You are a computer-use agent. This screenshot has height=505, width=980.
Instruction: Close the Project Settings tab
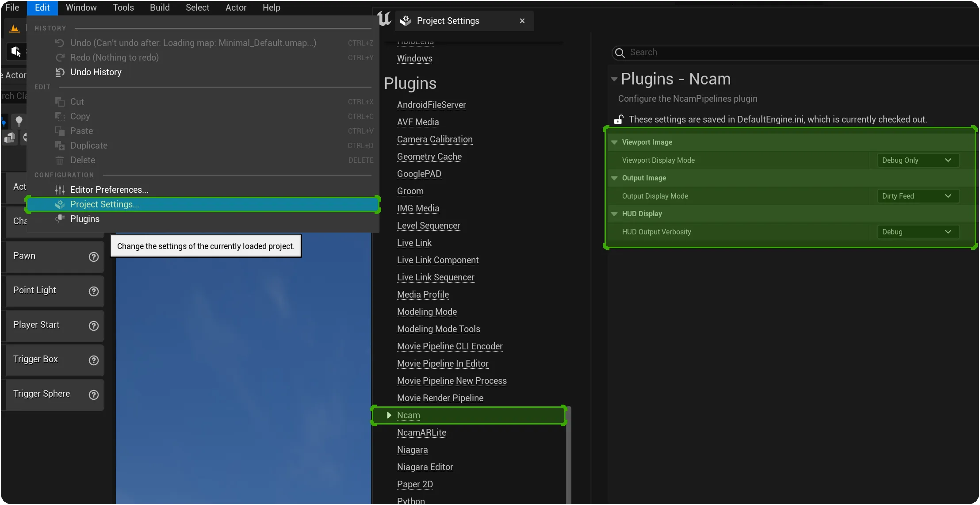522,21
